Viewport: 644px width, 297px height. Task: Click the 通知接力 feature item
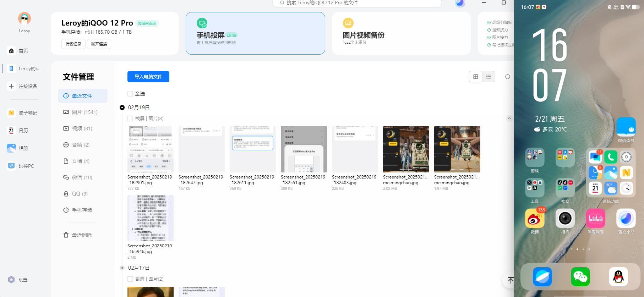point(498,30)
